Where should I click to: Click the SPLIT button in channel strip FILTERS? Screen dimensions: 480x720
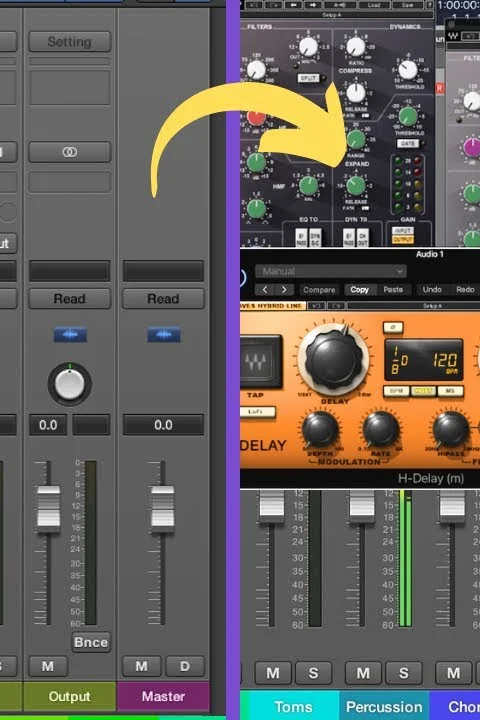click(308, 78)
